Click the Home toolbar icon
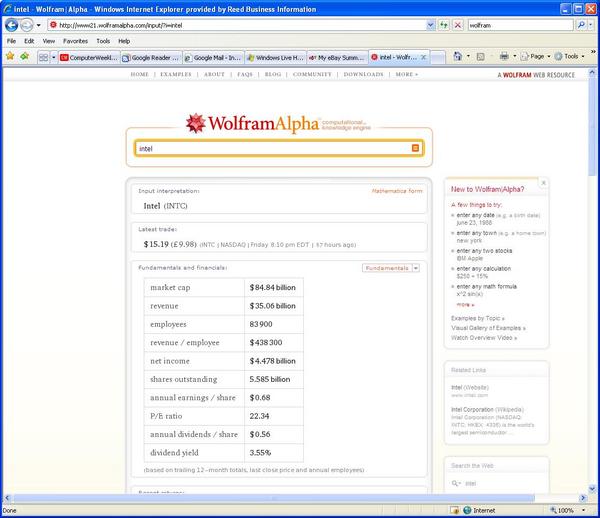The height and width of the screenshot is (518, 600). pos(457,56)
